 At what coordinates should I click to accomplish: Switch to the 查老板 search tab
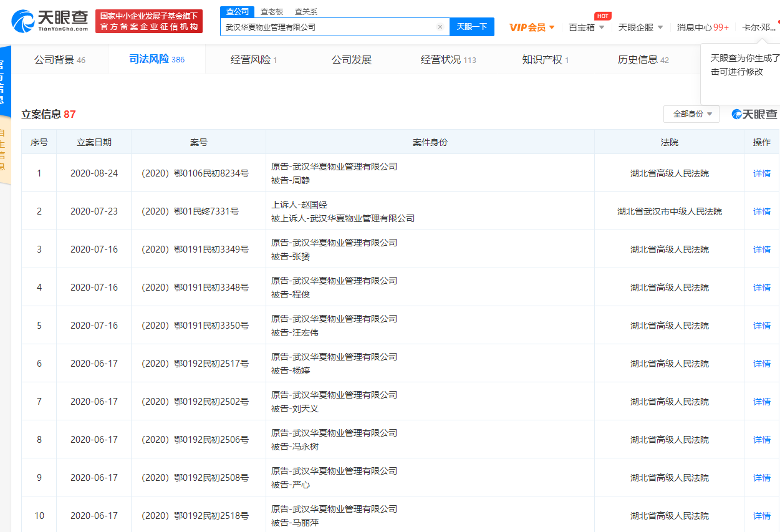272,11
